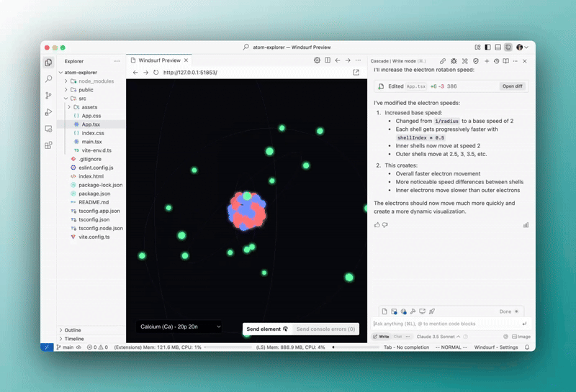This screenshot has width=576, height=392.
Task: Open preview in external browser
Action: [356, 73]
